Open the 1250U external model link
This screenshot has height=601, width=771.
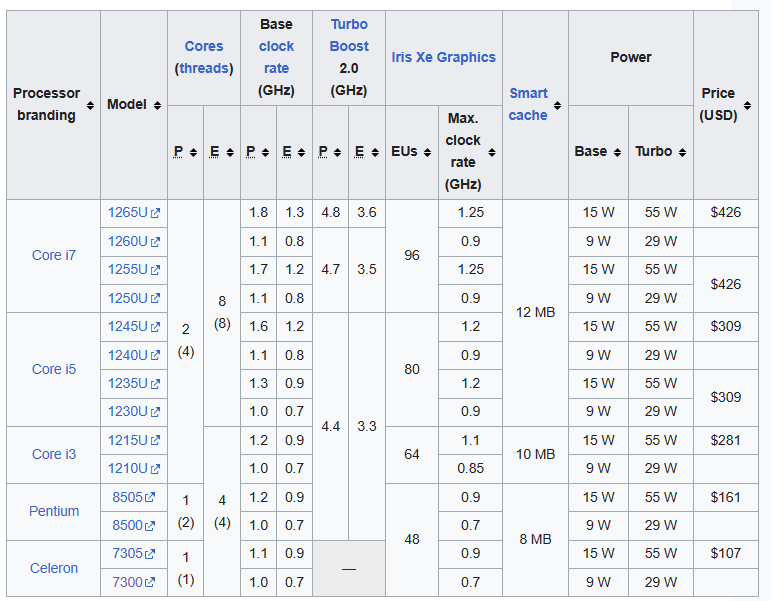pyautogui.click(x=134, y=298)
